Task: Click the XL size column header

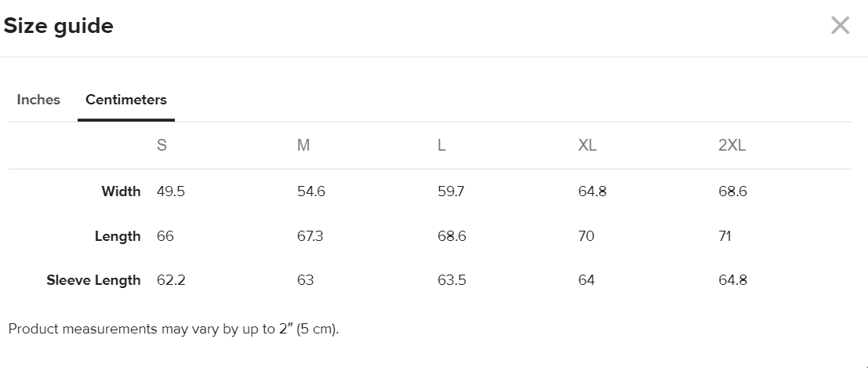Action: (587, 146)
